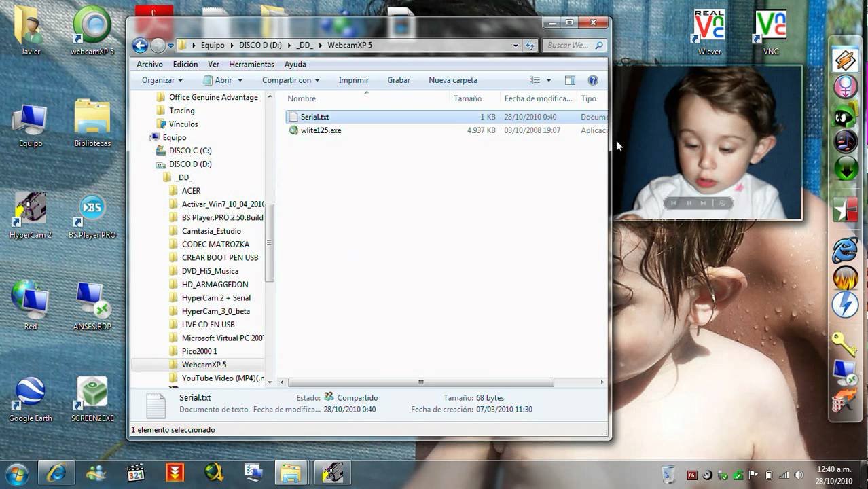Open the Edición menu

coord(185,64)
